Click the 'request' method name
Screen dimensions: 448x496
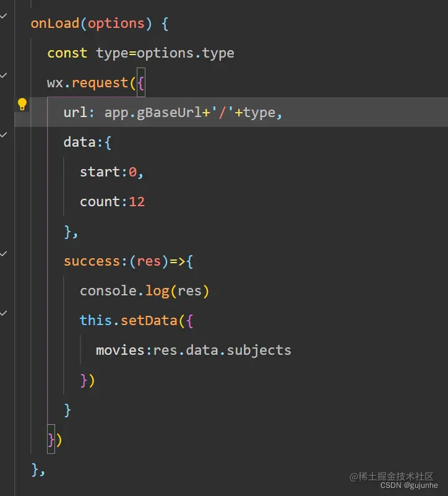click(x=100, y=83)
